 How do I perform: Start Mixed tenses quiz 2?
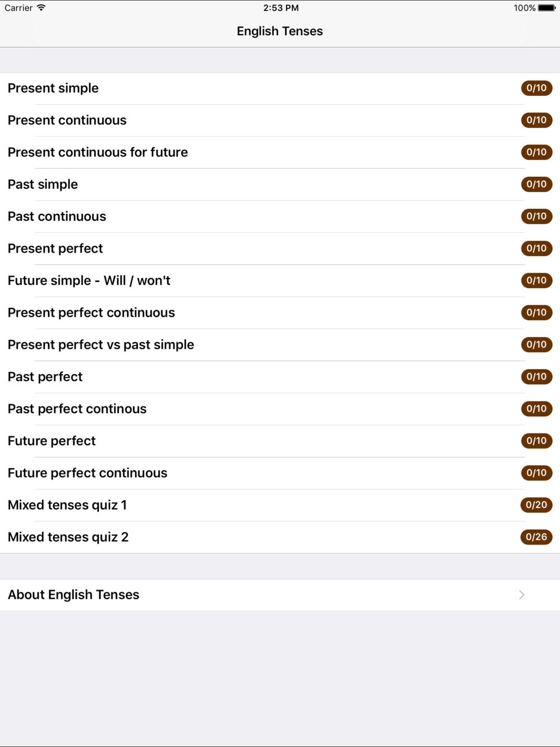click(68, 537)
